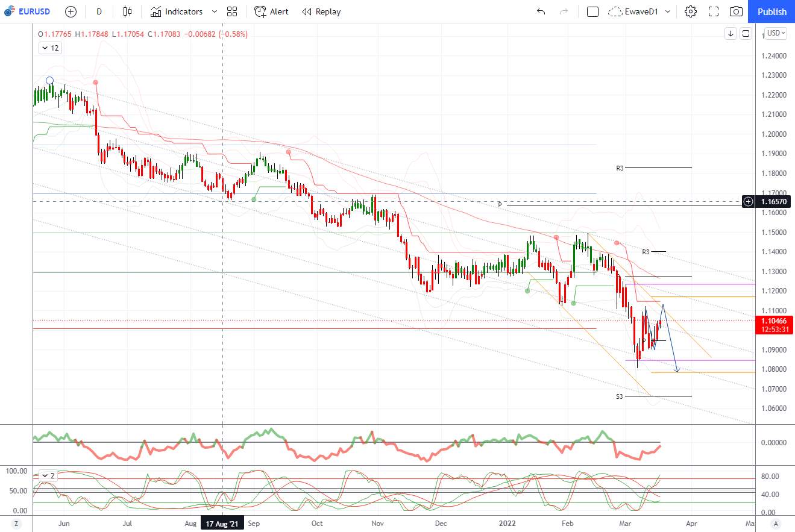This screenshot has height=532, width=795.
Task: Start bar Replay mode
Action: [321, 11]
